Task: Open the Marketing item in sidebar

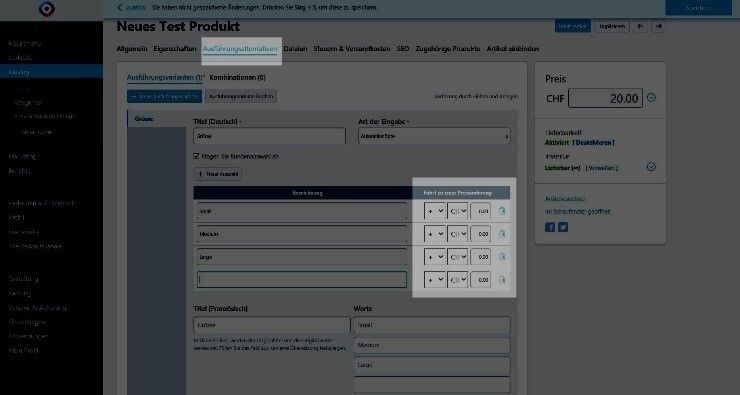Action: click(23, 156)
